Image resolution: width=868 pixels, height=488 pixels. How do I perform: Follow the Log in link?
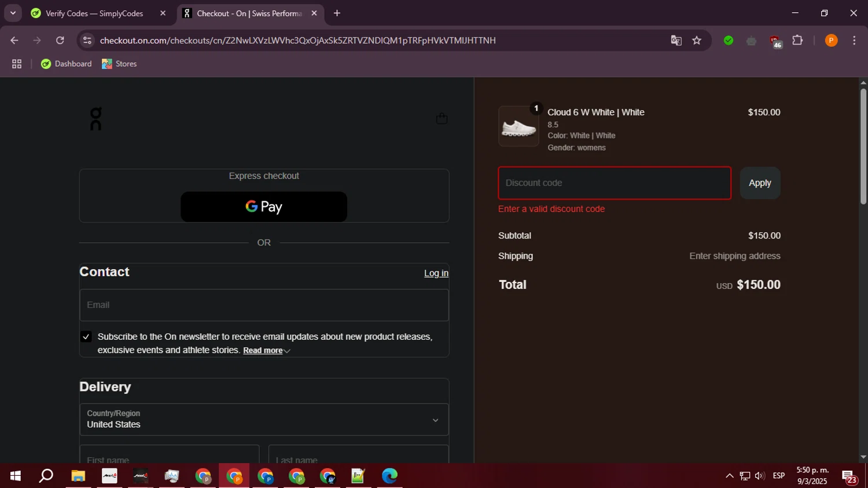[436, 273]
